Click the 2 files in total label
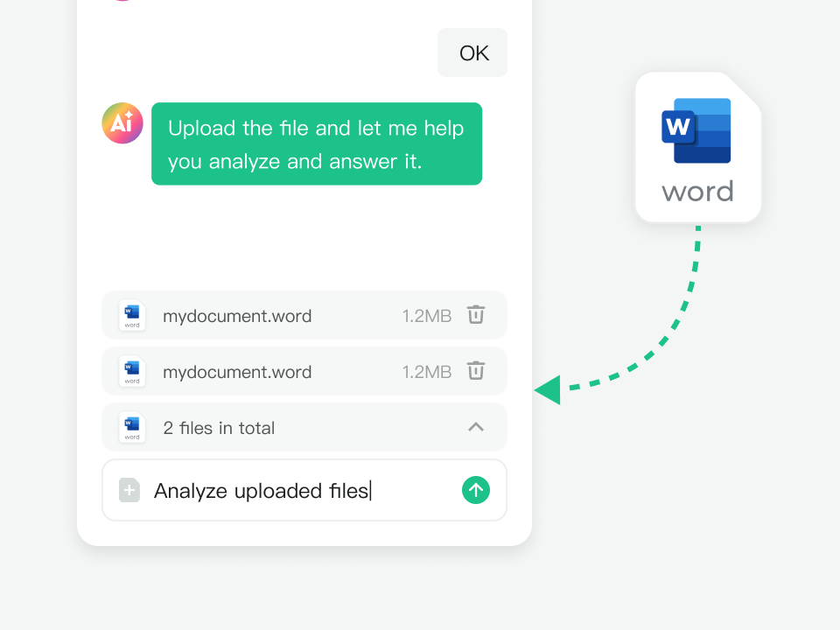 [x=219, y=428]
